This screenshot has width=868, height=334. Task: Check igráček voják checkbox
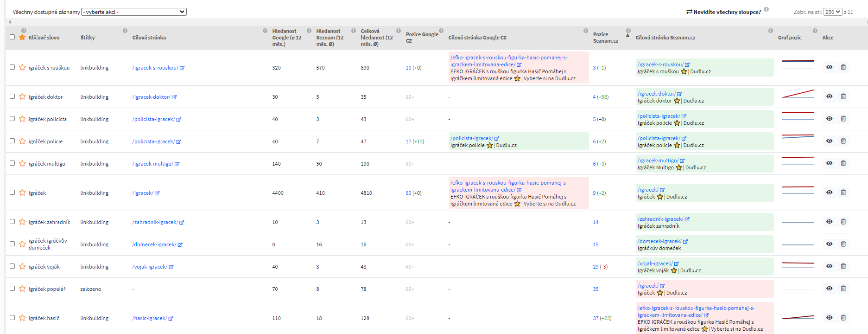point(12,266)
